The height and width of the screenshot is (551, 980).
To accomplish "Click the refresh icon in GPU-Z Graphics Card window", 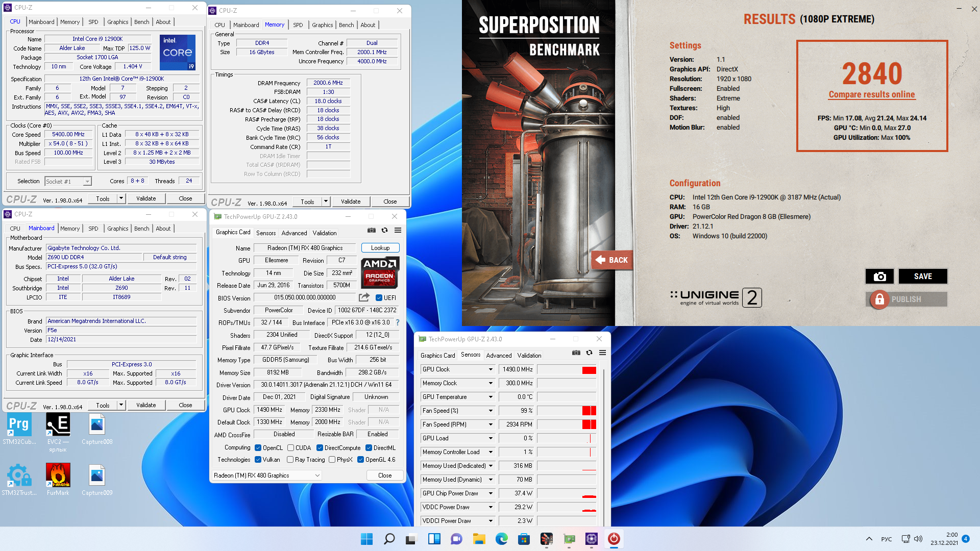I will point(385,231).
